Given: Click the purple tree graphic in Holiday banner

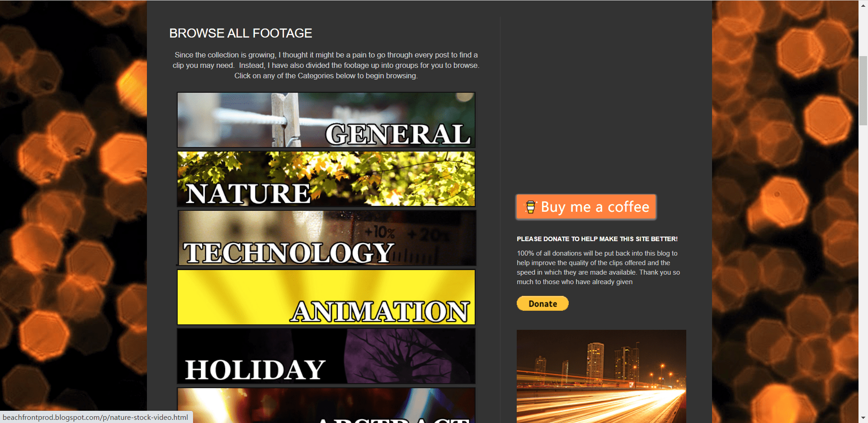Looking at the screenshot, I should pos(398,355).
